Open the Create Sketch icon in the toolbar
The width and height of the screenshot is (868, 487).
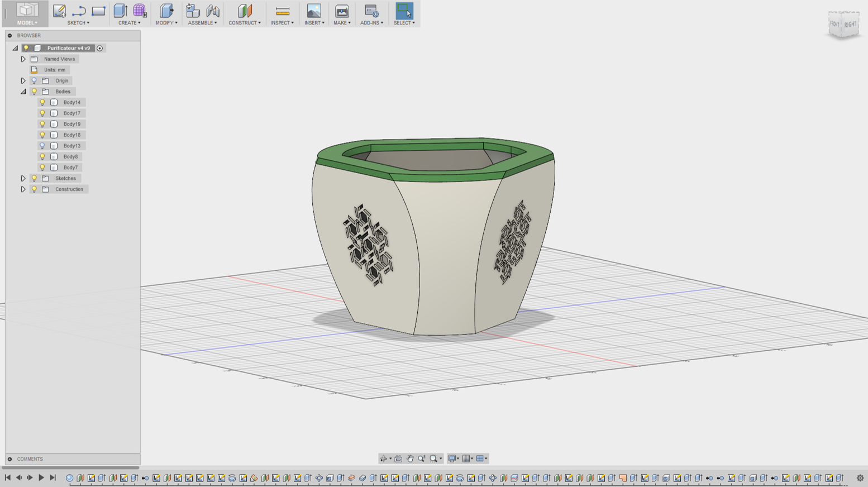click(60, 9)
